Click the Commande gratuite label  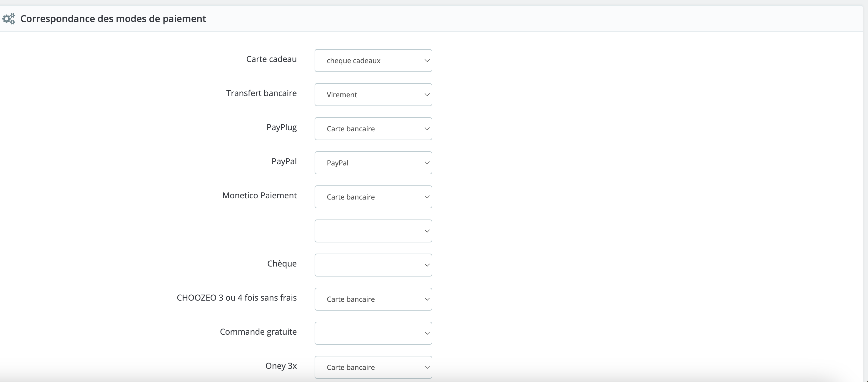(x=258, y=332)
